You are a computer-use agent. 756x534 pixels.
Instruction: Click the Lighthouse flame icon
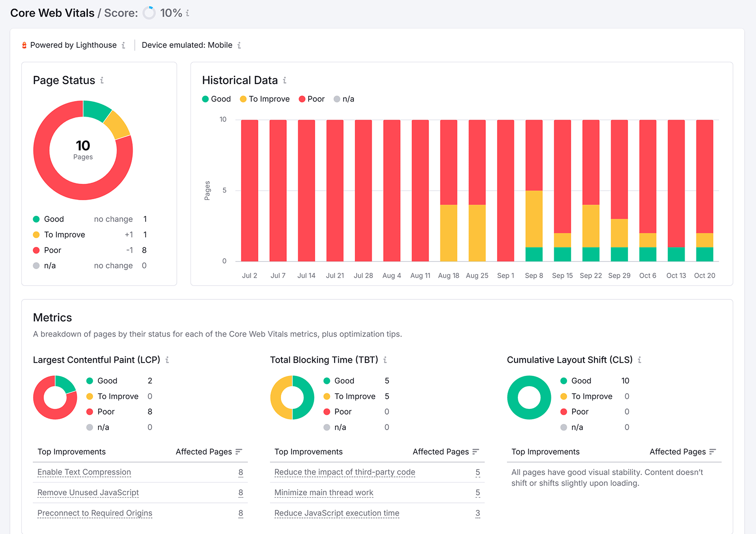(24, 45)
